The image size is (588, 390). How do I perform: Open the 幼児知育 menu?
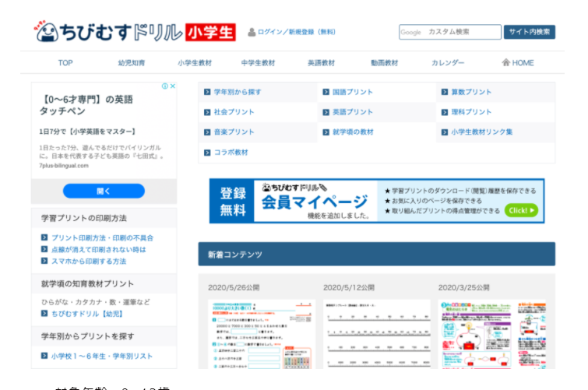click(x=132, y=63)
